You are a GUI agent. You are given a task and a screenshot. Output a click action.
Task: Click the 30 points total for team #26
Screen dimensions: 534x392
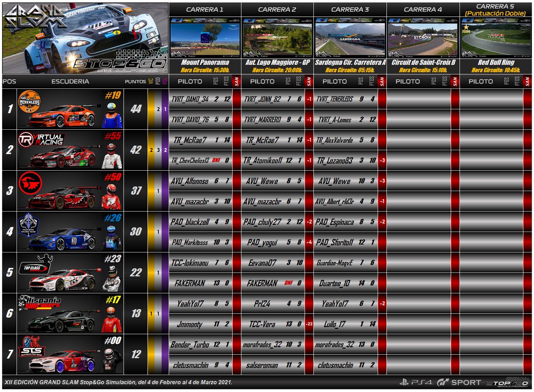point(136,232)
